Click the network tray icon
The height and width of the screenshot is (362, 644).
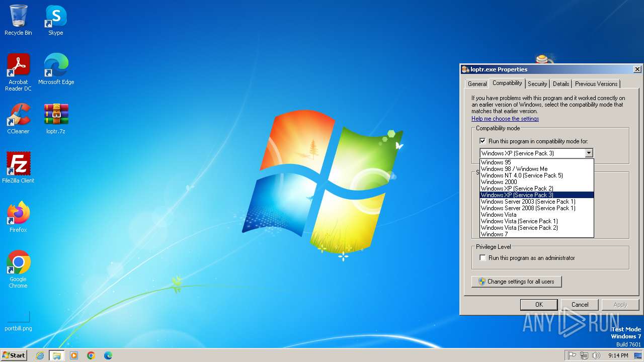pyautogui.click(x=584, y=355)
